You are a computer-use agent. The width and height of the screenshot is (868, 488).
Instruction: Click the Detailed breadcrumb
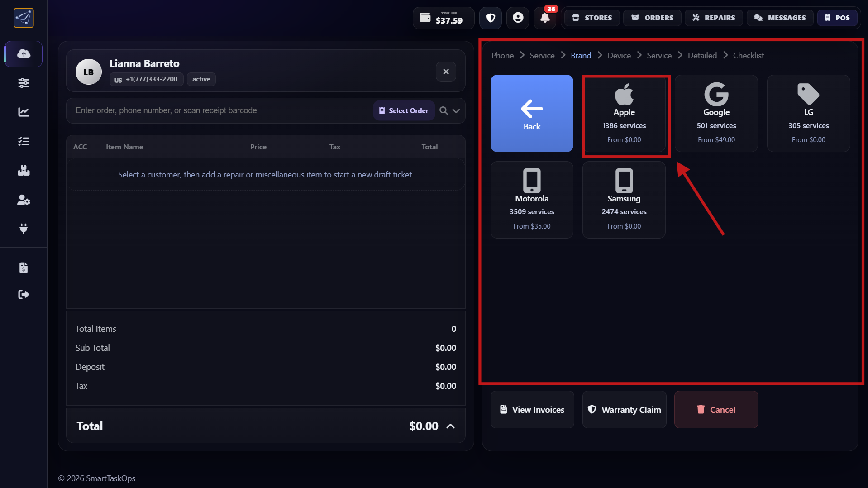tap(702, 55)
